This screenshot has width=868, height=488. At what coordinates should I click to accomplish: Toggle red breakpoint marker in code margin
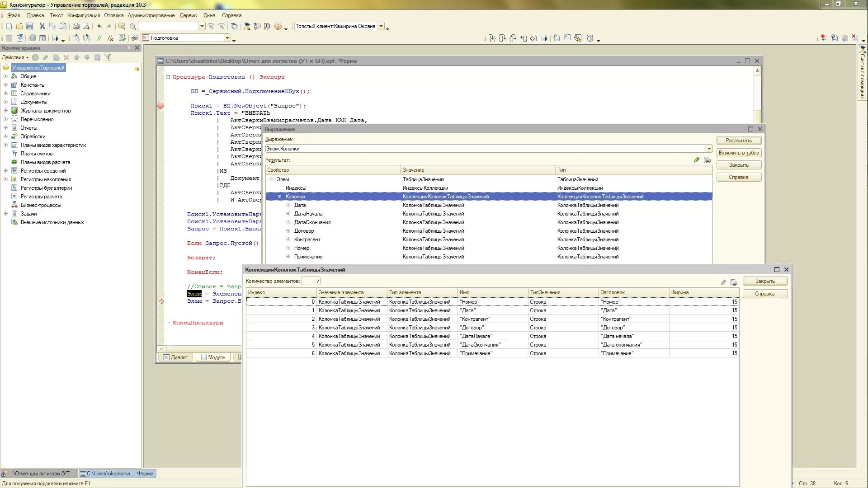point(160,106)
